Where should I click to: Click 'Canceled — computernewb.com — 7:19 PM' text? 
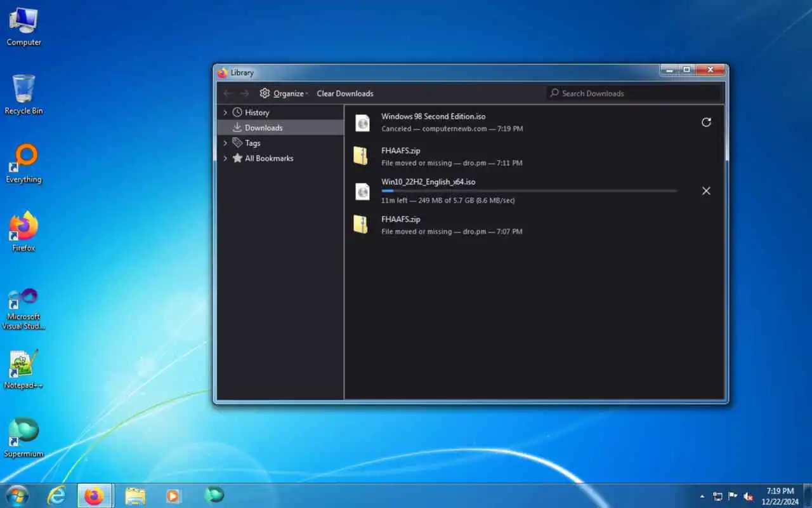(452, 129)
